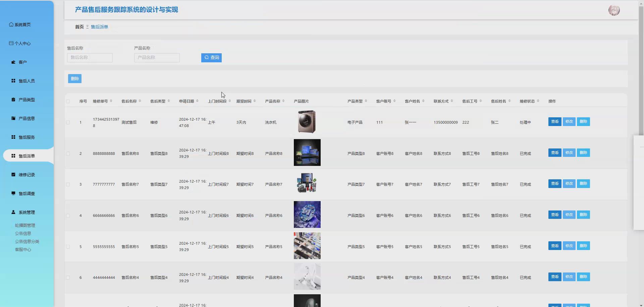Sort by 售后工号 column arrows
This screenshot has width=644, height=307.
coord(481,101)
